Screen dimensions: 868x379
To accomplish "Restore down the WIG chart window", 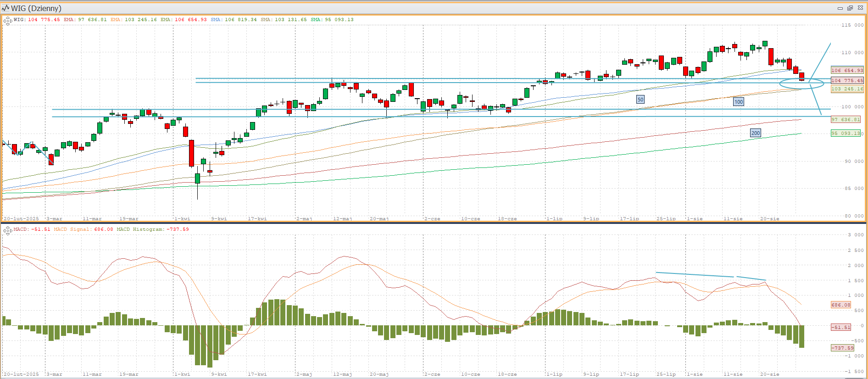I will [850, 8].
